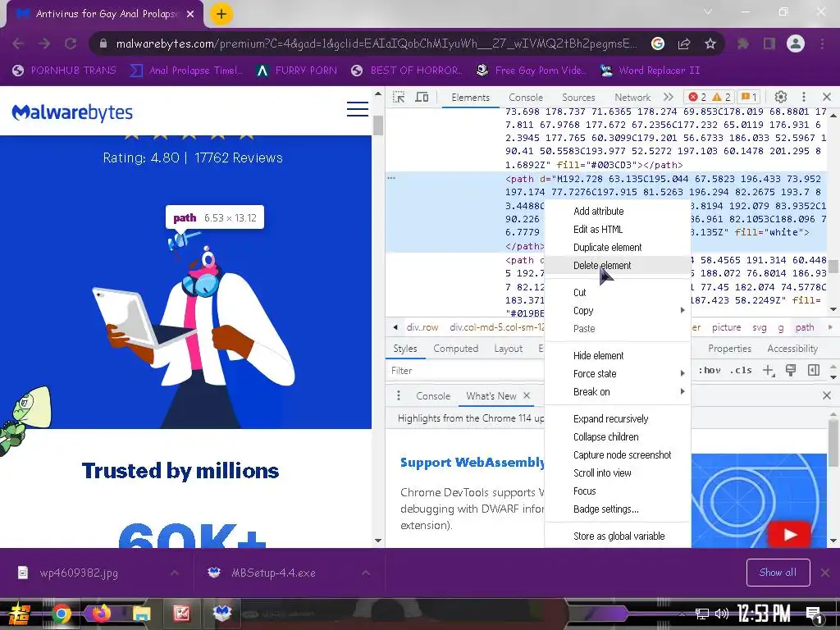840x630 pixels.
Task: Choose Collapse children
Action: click(618, 437)
